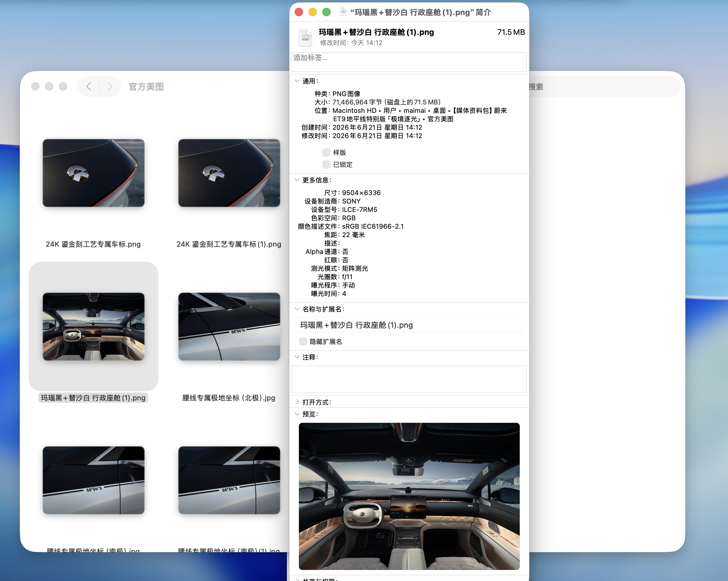Click file name label 24K 鎏金刻工艺专属车标.png

pos(93,244)
